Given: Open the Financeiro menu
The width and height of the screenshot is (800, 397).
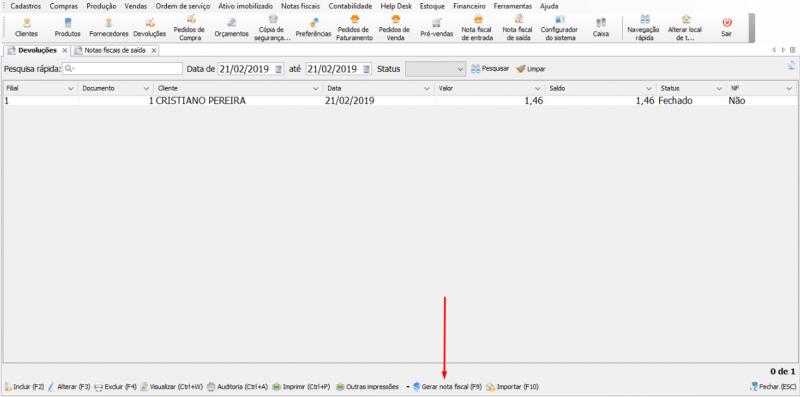Looking at the screenshot, I should coord(469,7).
